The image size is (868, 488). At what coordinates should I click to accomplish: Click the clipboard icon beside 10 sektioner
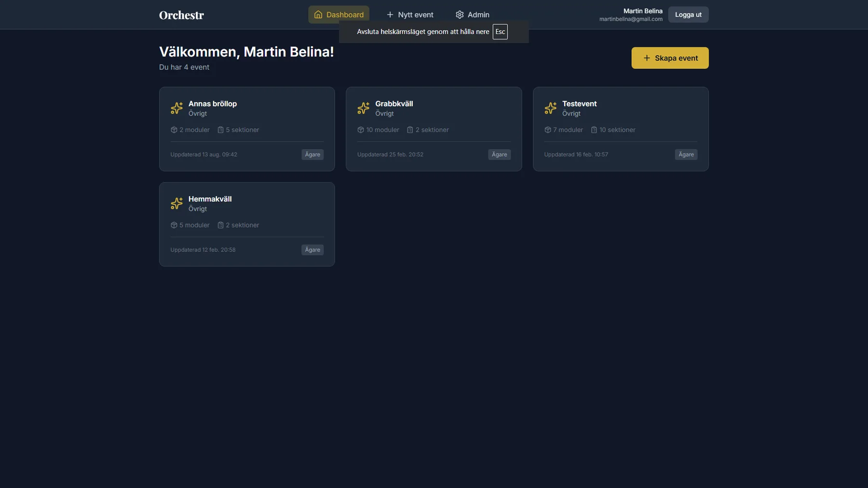tap(594, 130)
